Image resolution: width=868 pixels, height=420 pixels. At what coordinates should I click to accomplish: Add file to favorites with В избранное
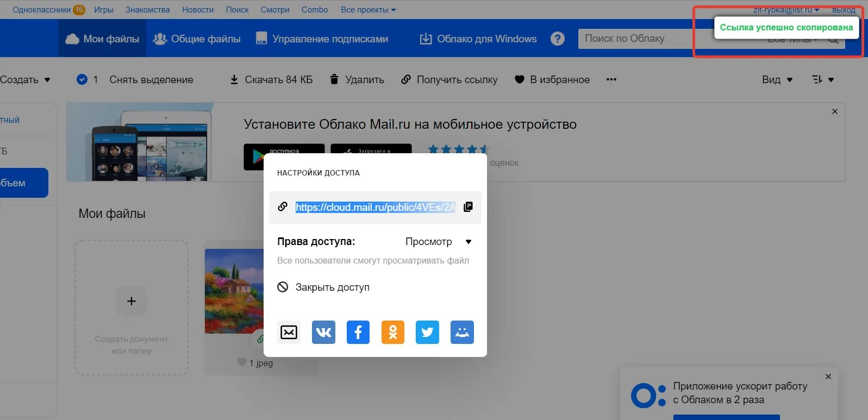pyautogui.click(x=552, y=79)
